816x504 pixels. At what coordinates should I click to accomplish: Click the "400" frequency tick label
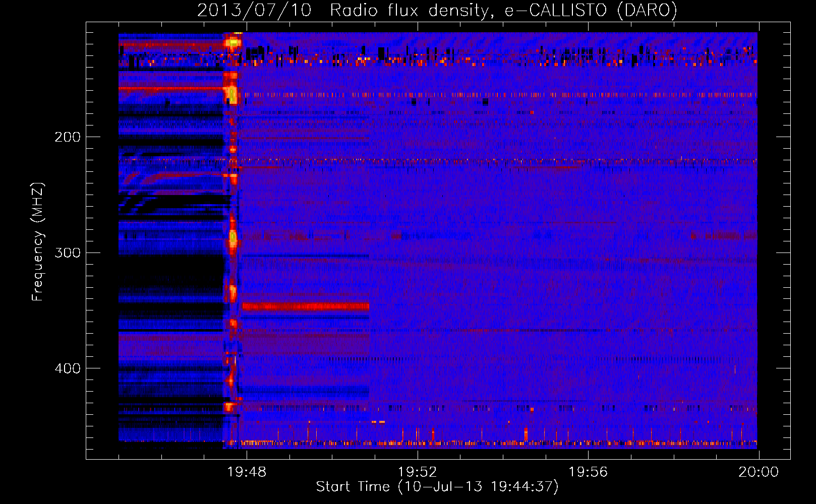(68, 368)
